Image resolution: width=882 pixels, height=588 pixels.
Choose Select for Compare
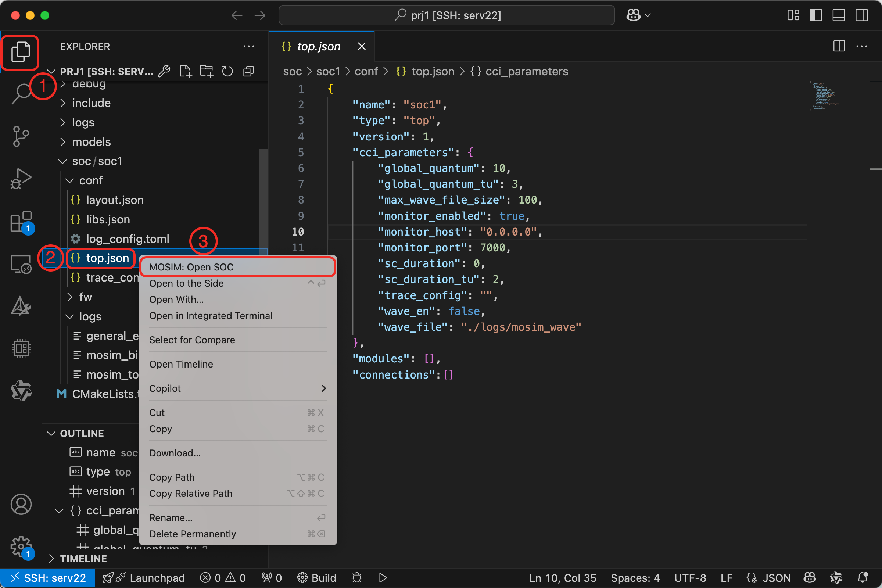tap(238, 340)
